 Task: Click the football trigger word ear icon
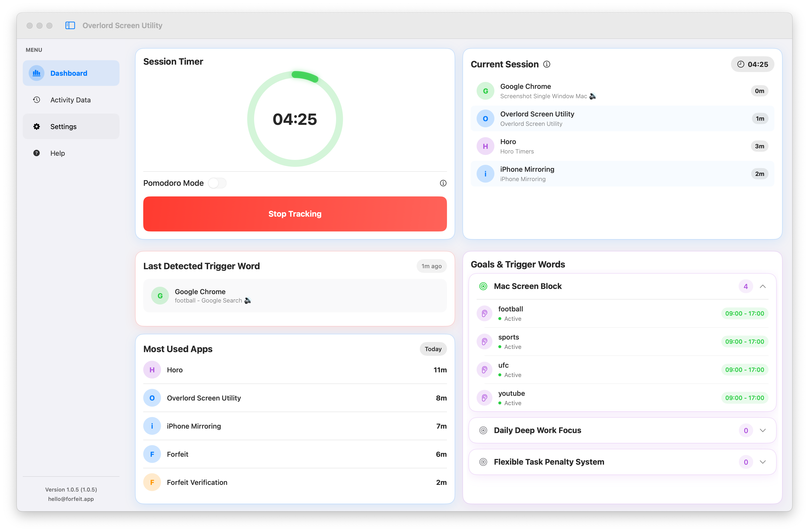point(484,314)
